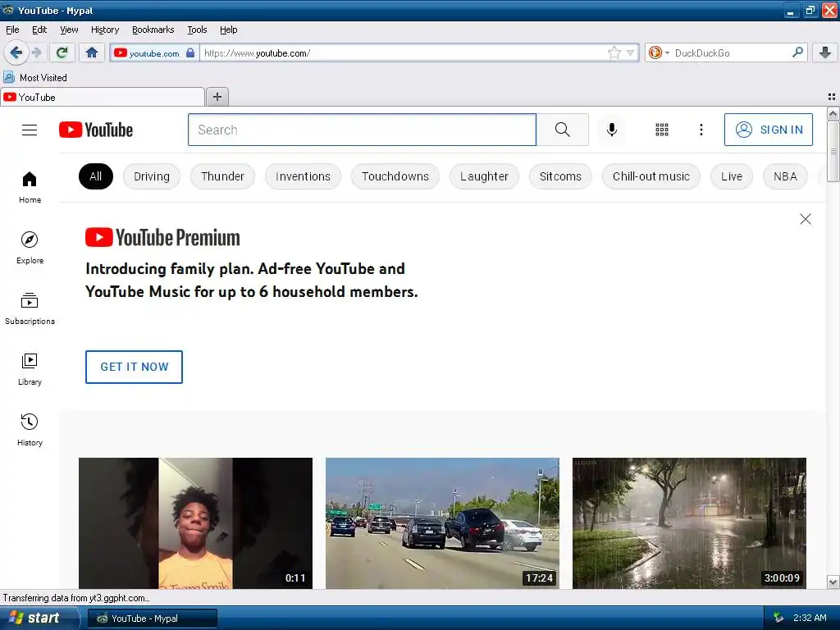Click the magnifier in the DuckDuckGo box
The image size is (840, 630).
pos(797,52)
